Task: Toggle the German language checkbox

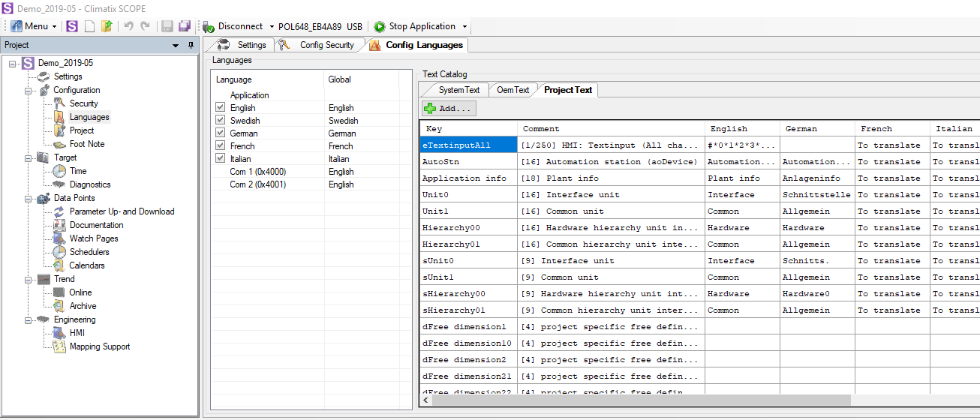Action: tap(220, 133)
